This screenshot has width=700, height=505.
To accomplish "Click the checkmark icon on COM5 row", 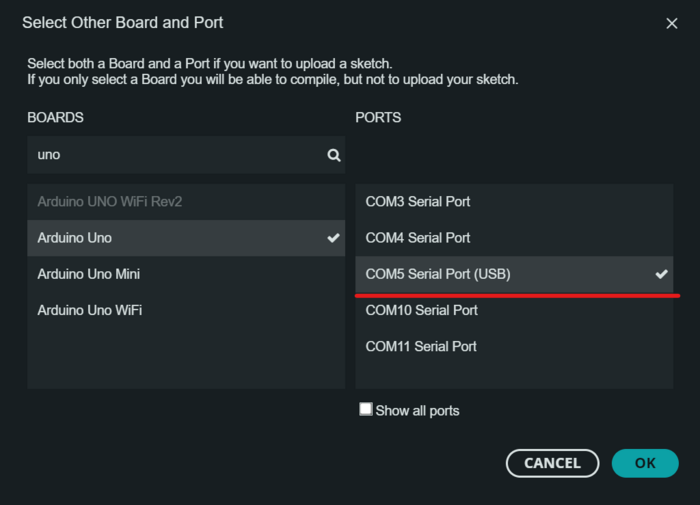I will tap(661, 274).
